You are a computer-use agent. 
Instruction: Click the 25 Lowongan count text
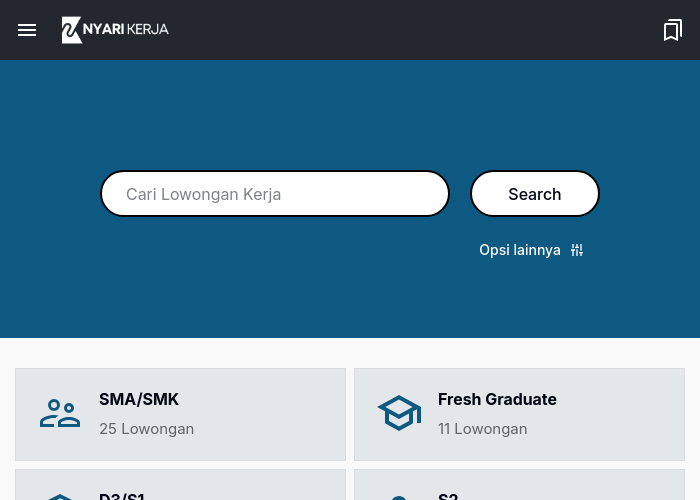point(146,429)
